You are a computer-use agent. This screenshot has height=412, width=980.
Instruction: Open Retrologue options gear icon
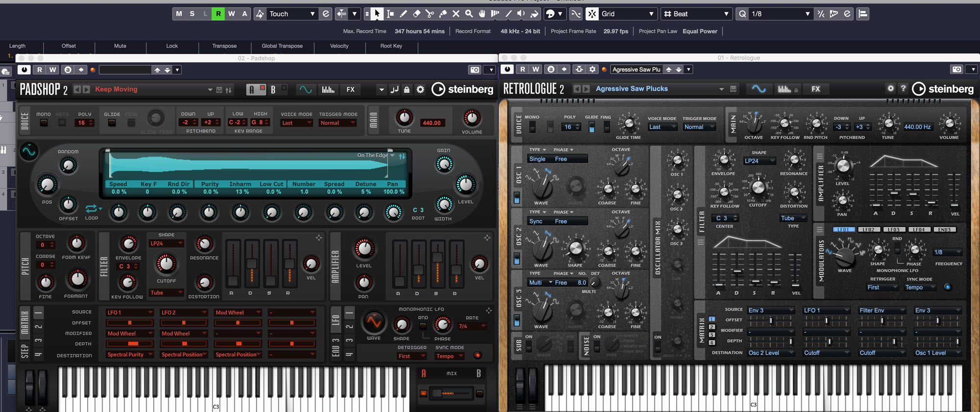[x=890, y=89]
